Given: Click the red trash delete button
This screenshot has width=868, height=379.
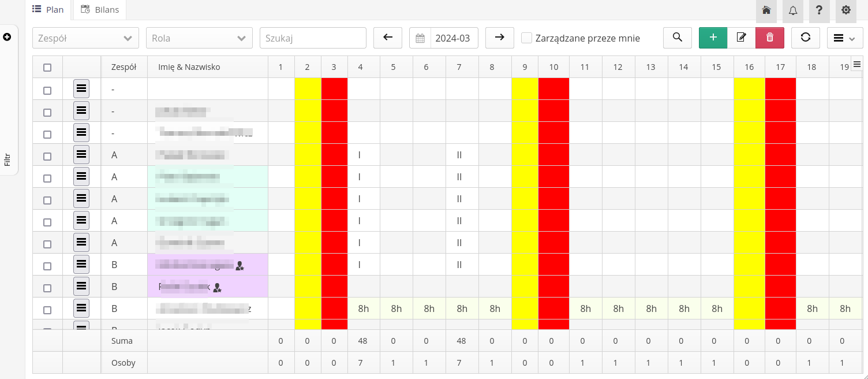Looking at the screenshot, I should [x=770, y=38].
